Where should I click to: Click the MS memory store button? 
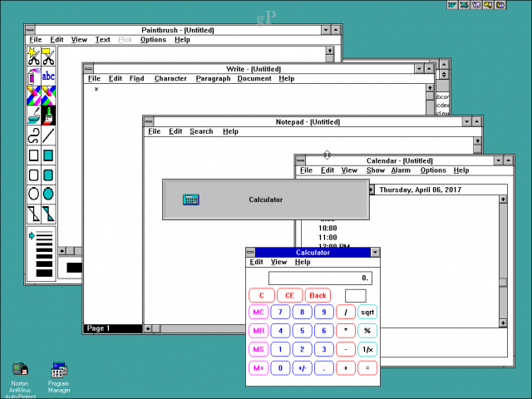point(259,349)
